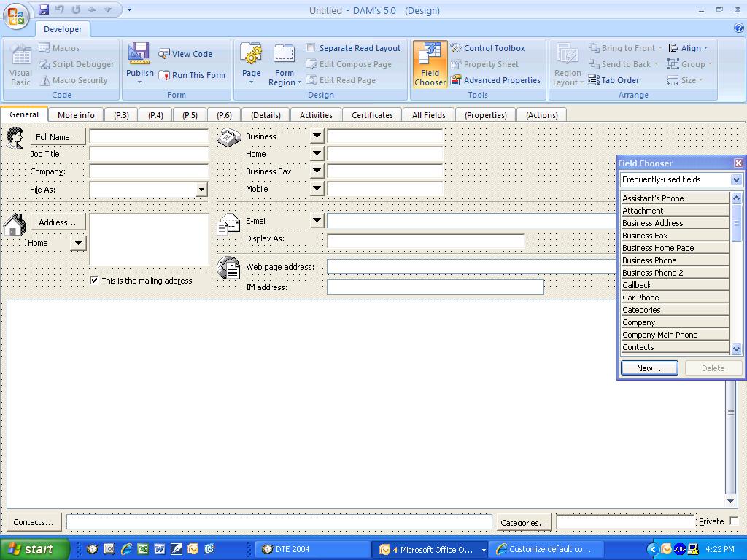The height and width of the screenshot is (560, 747).
Task: Open the E-mail type dropdown
Action: (x=317, y=220)
